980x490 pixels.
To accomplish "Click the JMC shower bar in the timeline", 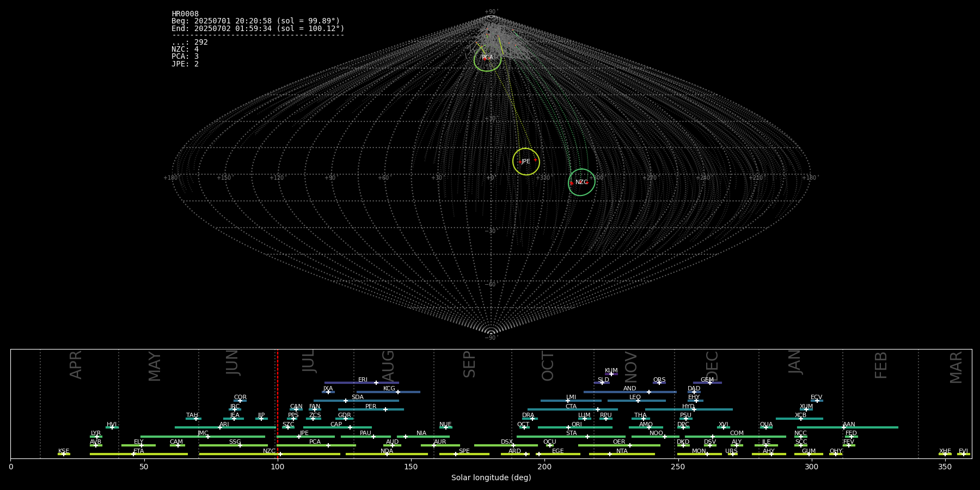I will pyautogui.click(x=203, y=437).
